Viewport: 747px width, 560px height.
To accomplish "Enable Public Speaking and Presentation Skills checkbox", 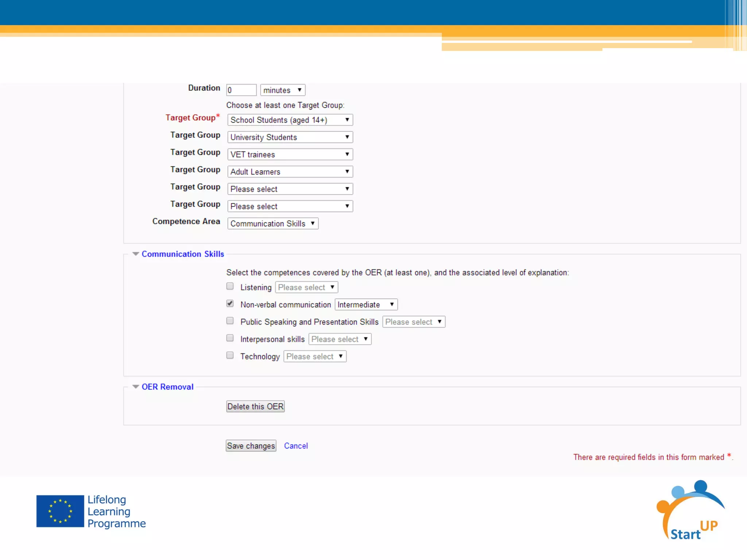I will pos(230,321).
